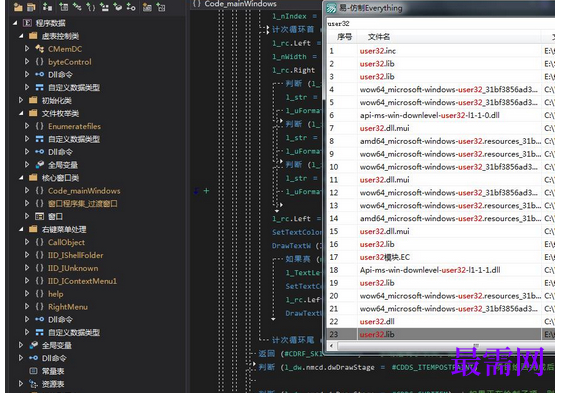This screenshot has height=393, width=563.
Task: Click the left arrow of horizontal scrollbar
Action: pyautogui.click(x=331, y=346)
